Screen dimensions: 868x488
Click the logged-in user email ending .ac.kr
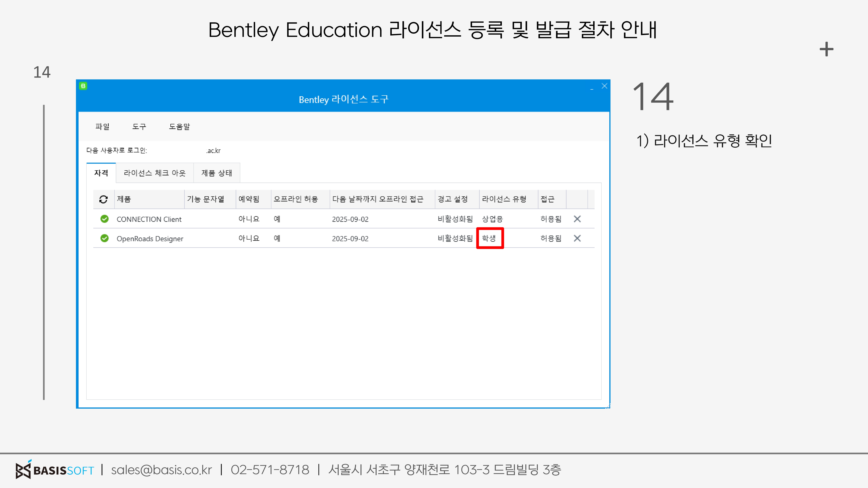tap(213, 151)
